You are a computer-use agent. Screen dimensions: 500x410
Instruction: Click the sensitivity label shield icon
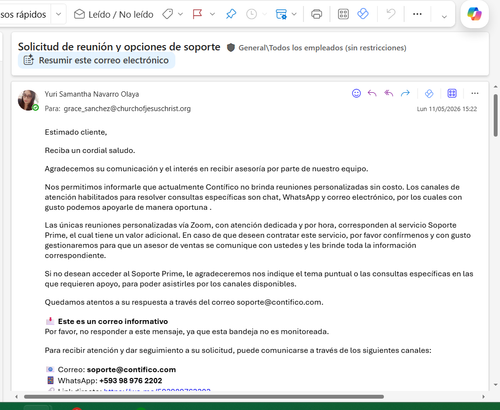coord(231,48)
